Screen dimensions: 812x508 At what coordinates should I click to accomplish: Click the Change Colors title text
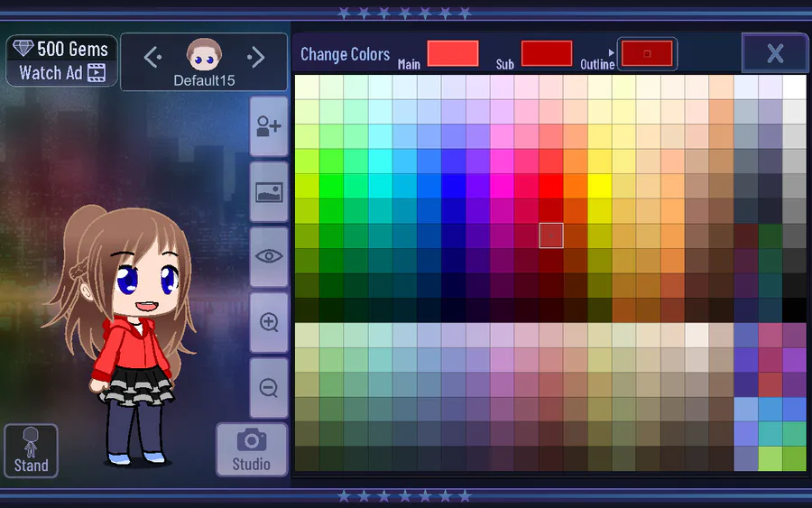coord(345,54)
